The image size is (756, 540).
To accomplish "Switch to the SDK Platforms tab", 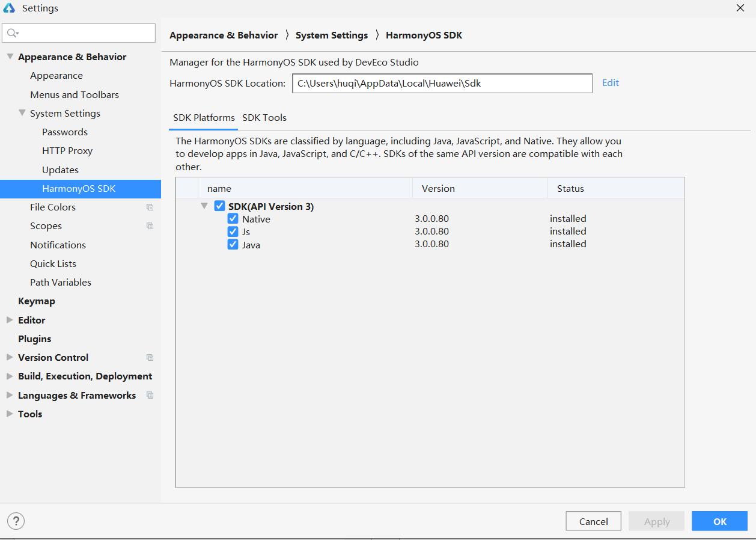I will point(204,118).
